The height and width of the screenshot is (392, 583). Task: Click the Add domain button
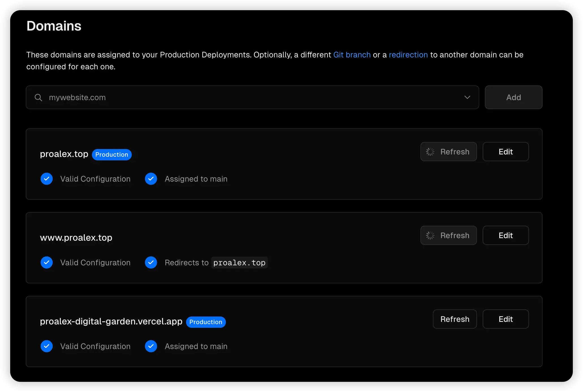coord(513,97)
